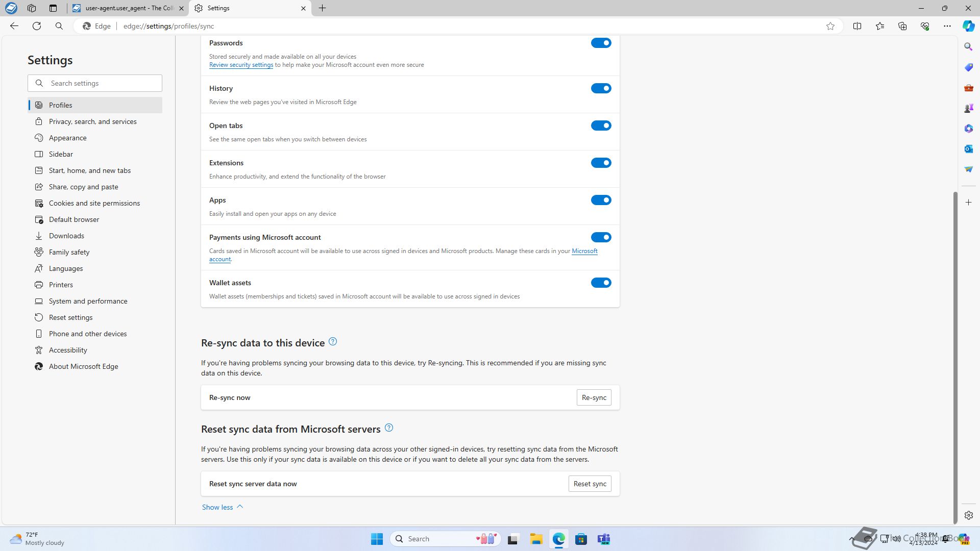The height and width of the screenshot is (551, 980).
Task: Toggle Open tabs sync switch
Action: click(601, 126)
